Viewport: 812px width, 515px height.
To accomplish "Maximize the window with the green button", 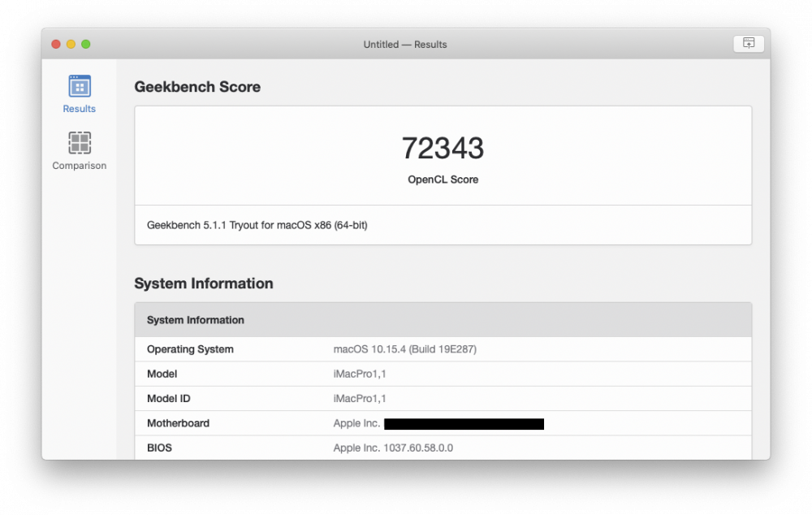I will pyautogui.click(x=86, y=44).
